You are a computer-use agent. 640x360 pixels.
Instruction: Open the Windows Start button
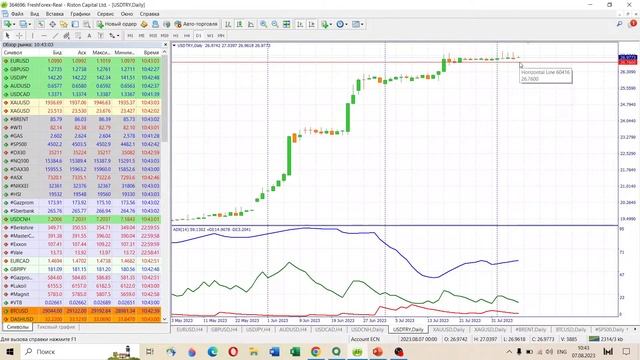tap(10, 351)
